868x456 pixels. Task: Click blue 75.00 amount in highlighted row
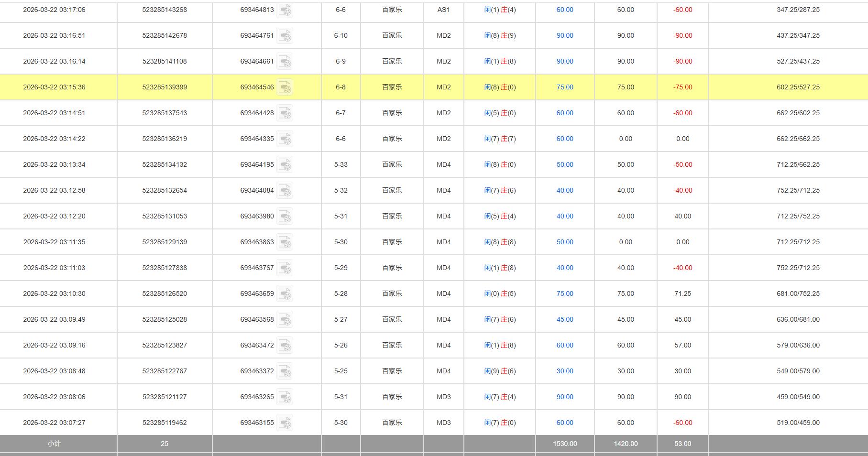click(564, 87)
